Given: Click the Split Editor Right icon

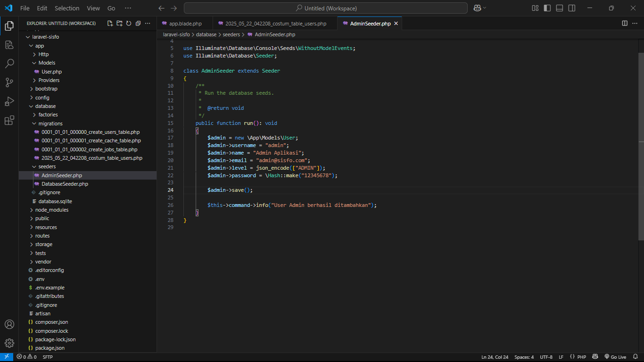Looking at the screenshot, I should tap(625, 23).
